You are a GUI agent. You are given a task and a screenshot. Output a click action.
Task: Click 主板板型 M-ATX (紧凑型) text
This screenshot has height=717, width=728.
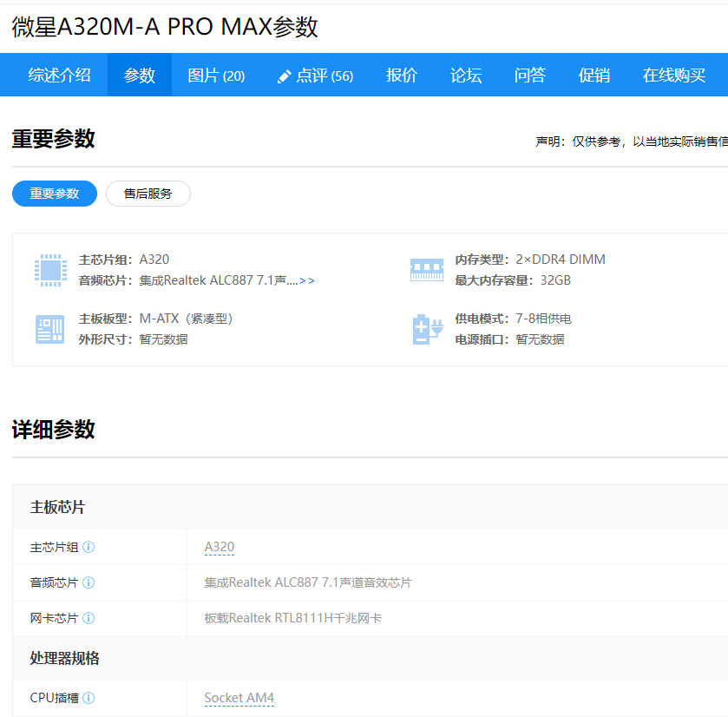point(156,319)
